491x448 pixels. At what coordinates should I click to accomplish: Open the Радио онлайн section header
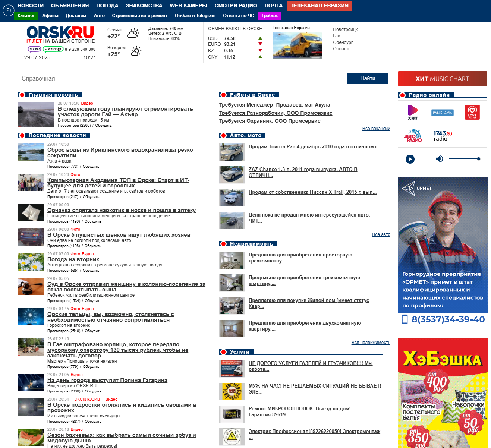429,95
